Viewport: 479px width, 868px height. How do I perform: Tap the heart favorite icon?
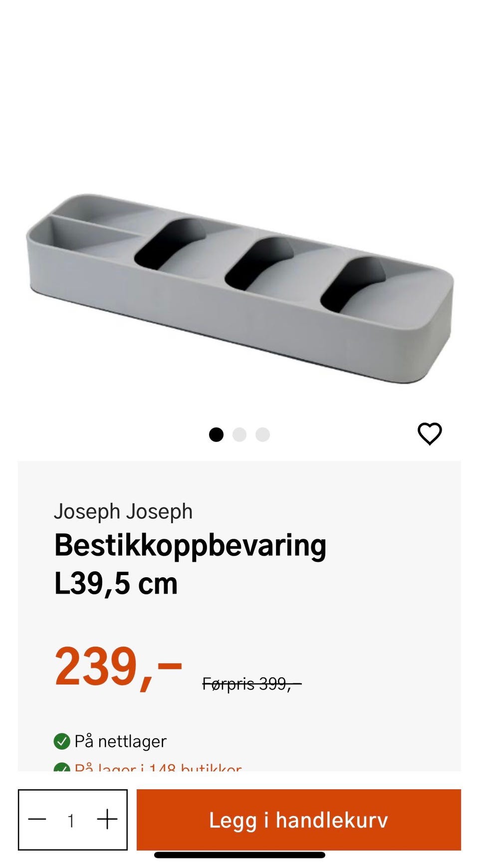430,433
